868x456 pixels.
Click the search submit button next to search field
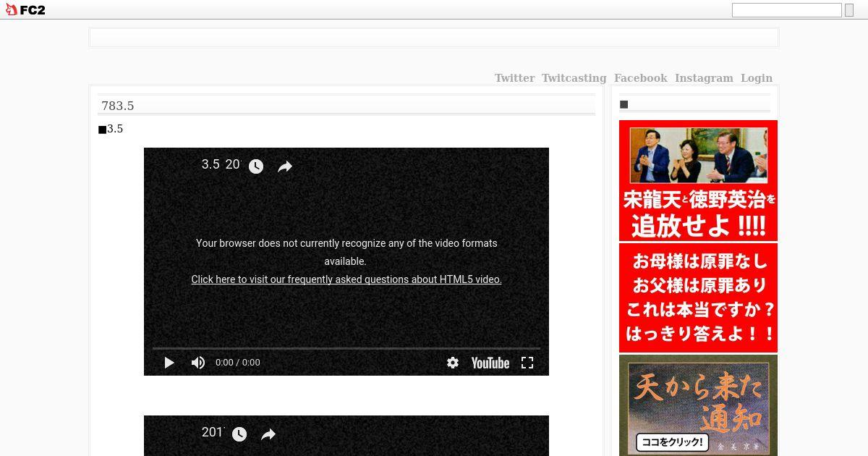click(849, 10)
